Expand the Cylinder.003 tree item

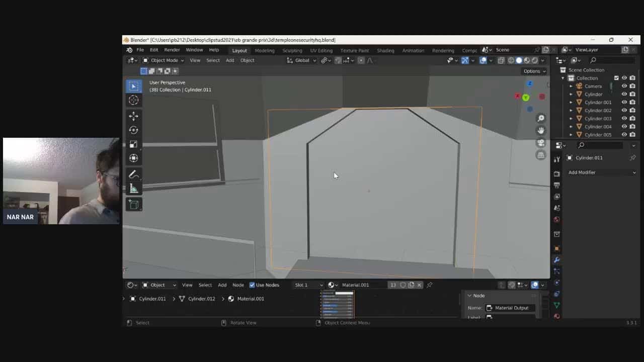(x=571, y=119)
